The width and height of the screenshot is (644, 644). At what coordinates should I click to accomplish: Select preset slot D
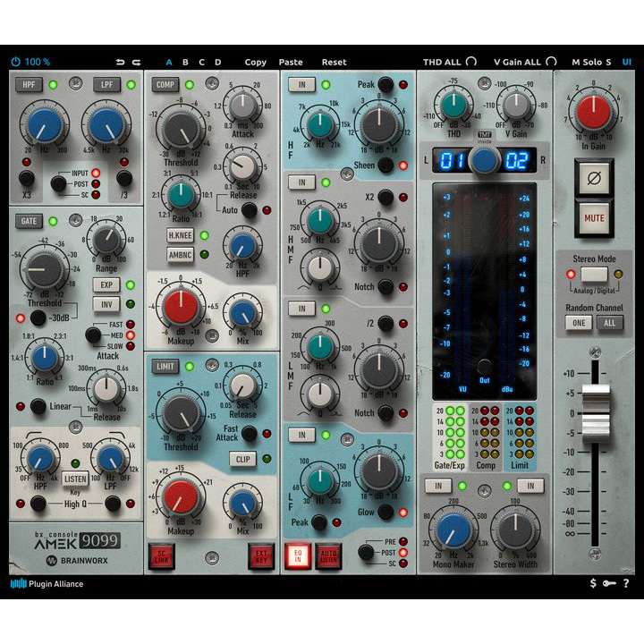click(x=217, y=62)
